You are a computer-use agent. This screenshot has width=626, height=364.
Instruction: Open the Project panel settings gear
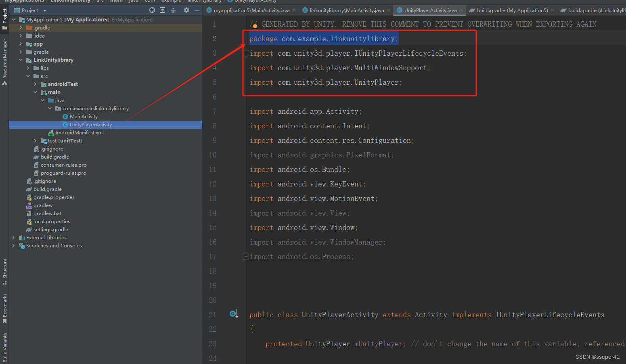(x=186, y=10)
